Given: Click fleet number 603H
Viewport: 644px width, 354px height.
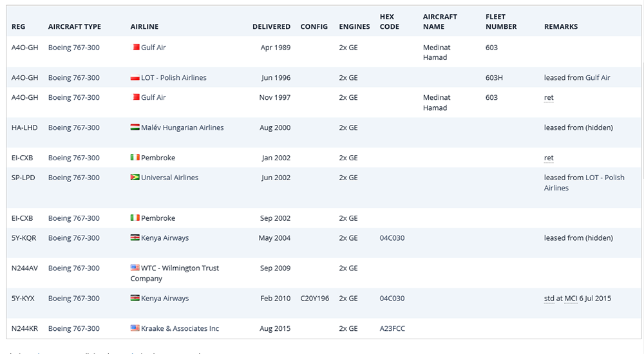Looking at the screenshot, I should (x=494, y=78).
